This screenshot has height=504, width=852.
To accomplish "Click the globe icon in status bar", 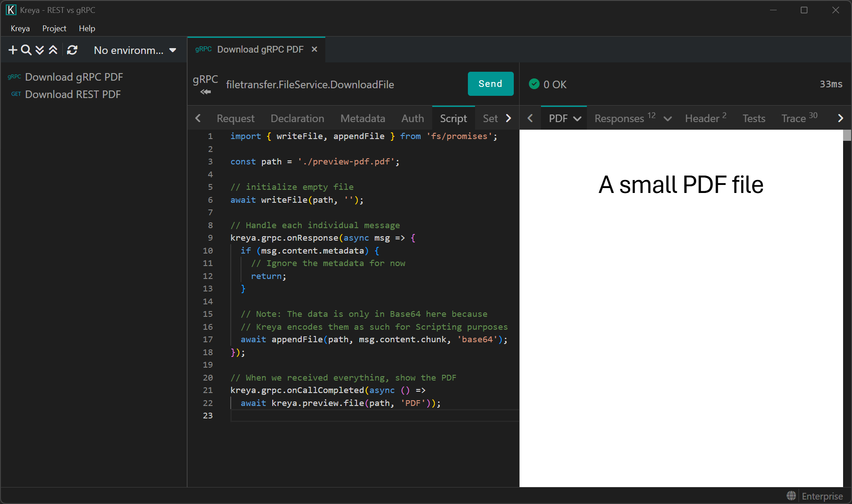I will click(791, 496).
